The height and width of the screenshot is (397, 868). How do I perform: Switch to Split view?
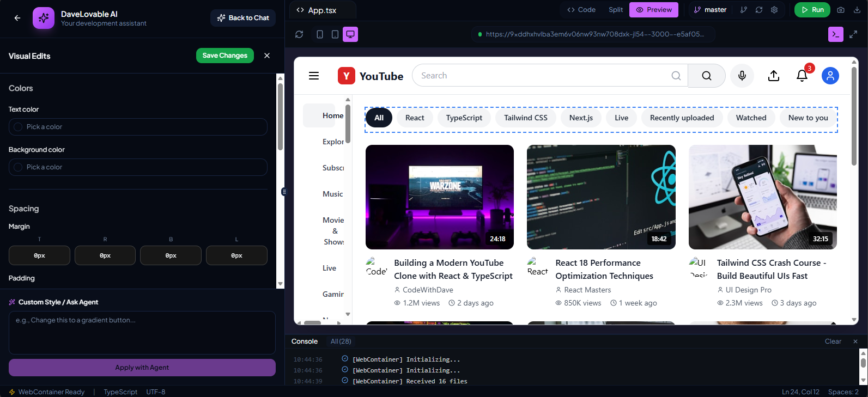(616, 10)
